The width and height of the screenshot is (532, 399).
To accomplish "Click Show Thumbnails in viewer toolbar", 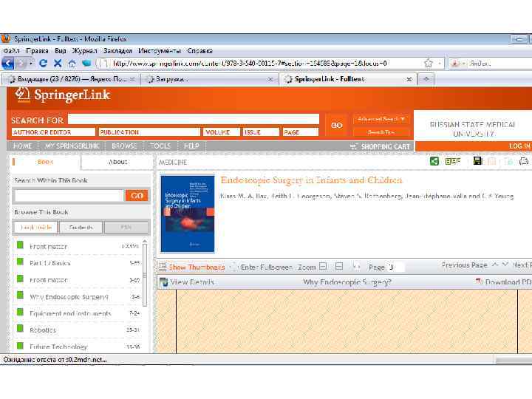I will point(192,267).
